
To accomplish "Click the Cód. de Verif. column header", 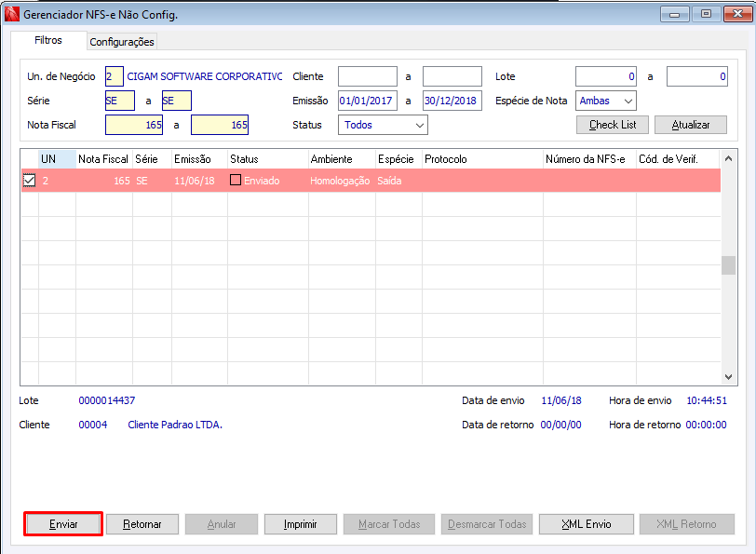I will click(x=678, y=159).
